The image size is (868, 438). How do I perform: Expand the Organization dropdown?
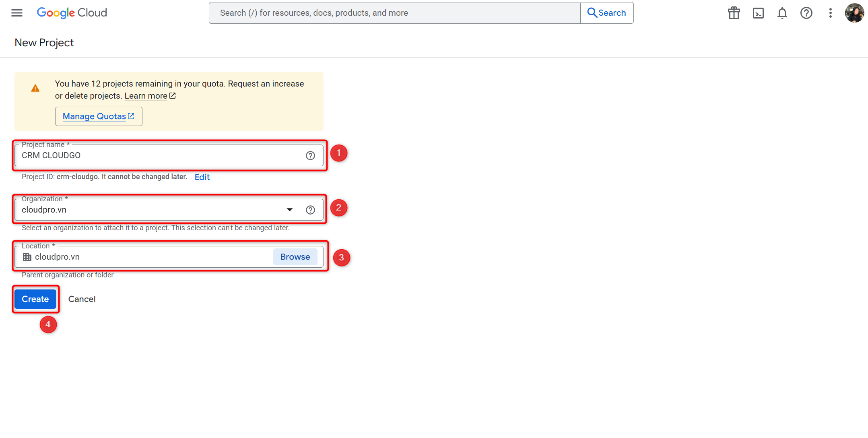289,209
